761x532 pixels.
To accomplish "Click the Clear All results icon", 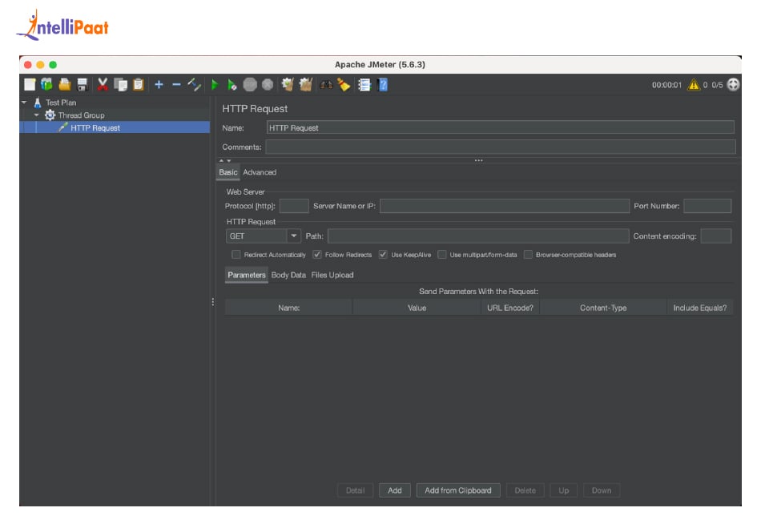I will pyautogui.click(x=305, y=84).
